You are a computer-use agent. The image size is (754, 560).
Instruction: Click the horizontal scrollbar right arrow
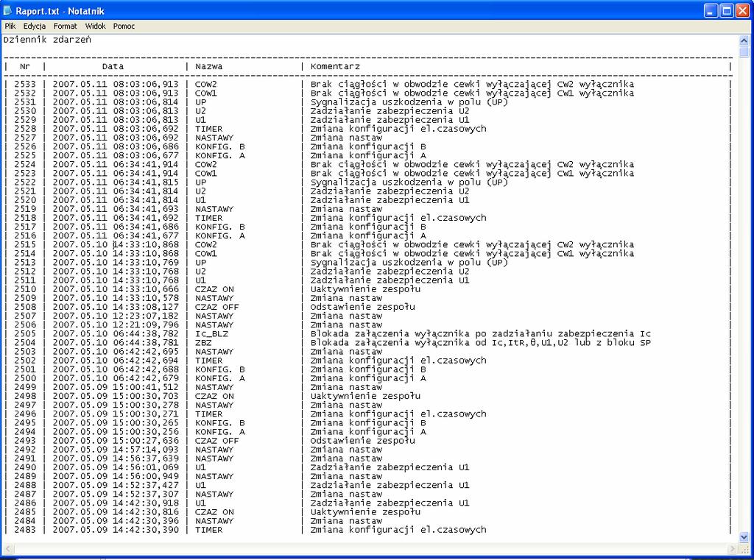(733, 548)
